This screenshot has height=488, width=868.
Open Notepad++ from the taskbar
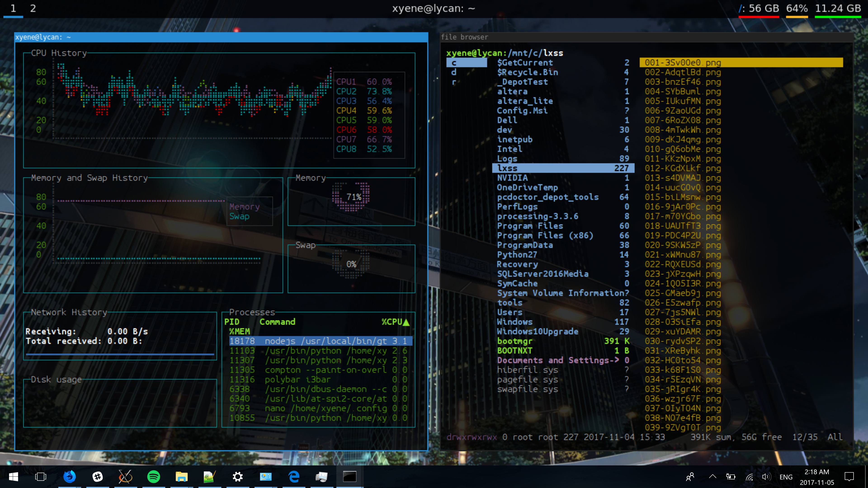tap(209, 476)
